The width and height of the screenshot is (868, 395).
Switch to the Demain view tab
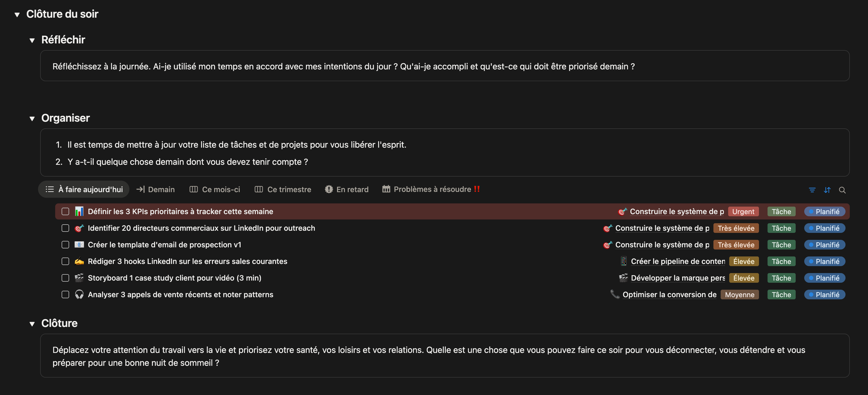click(155, 189)
